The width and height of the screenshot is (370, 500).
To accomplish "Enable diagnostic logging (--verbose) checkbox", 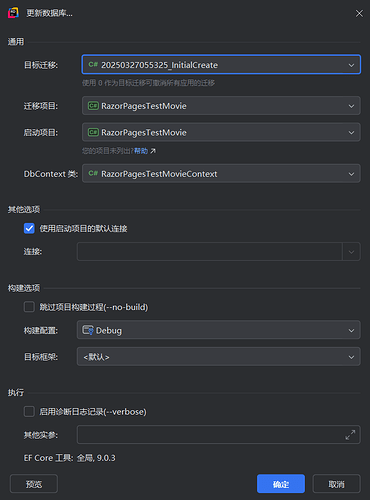I will click(29, 411).
